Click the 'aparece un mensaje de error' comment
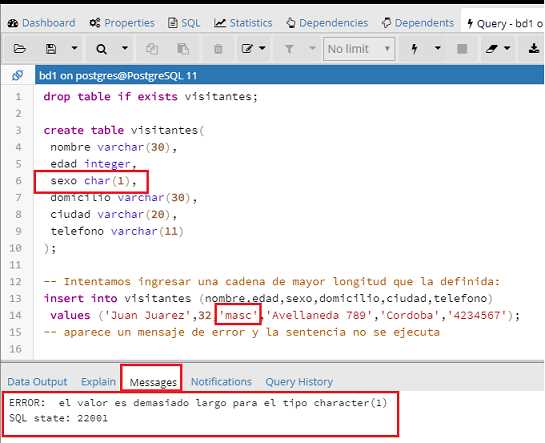Viewport: 545px width, 443px height. (x=242, y=332)
